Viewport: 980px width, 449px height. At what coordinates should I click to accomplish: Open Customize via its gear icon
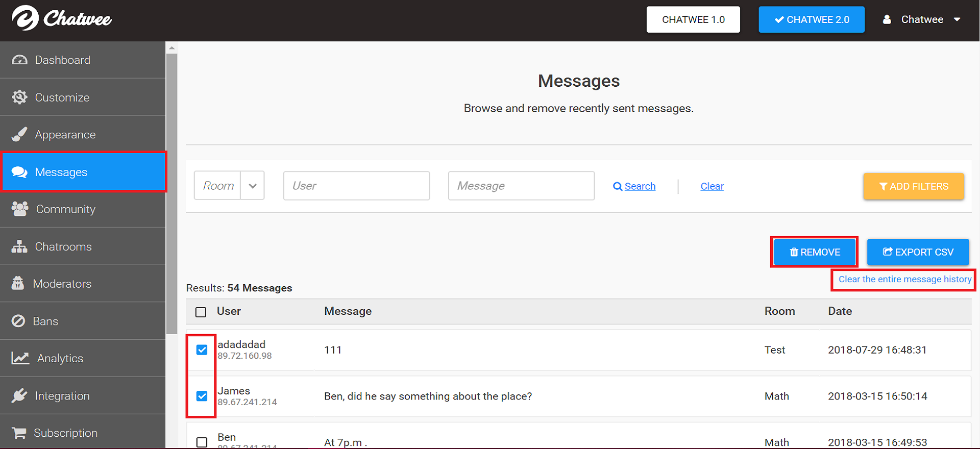pyautogui.click(x=19, y=97)
